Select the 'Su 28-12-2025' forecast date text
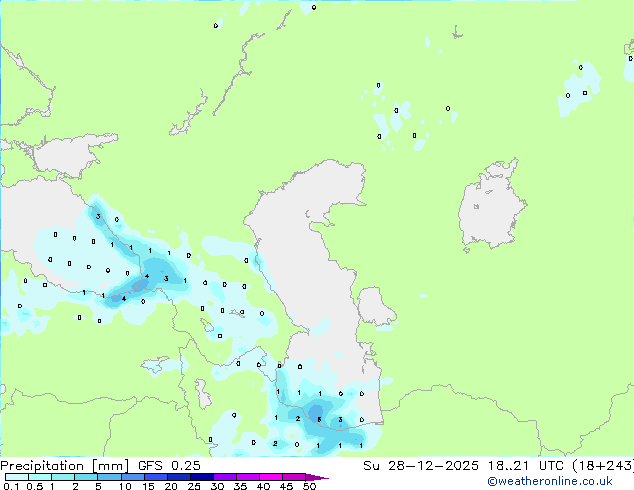634x490 pixels. [421, 466]
